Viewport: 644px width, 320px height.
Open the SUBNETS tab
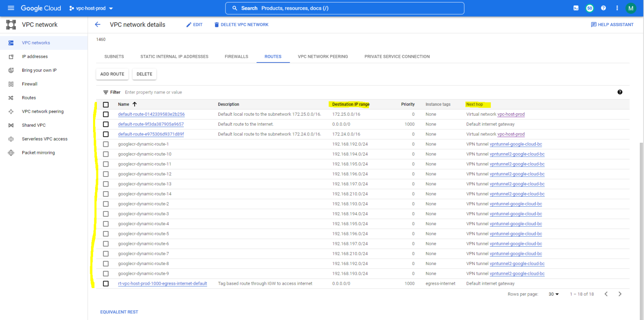point(114,56)
